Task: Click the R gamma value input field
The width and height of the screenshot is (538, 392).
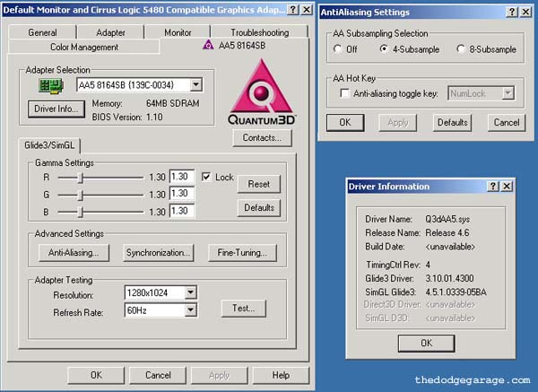Action: [182, 177]
